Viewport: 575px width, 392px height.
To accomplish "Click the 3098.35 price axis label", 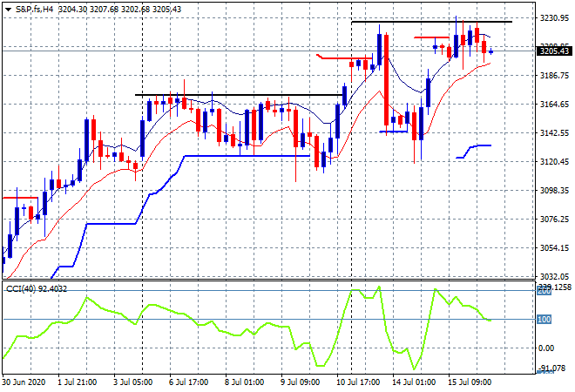I will point(554,190).
